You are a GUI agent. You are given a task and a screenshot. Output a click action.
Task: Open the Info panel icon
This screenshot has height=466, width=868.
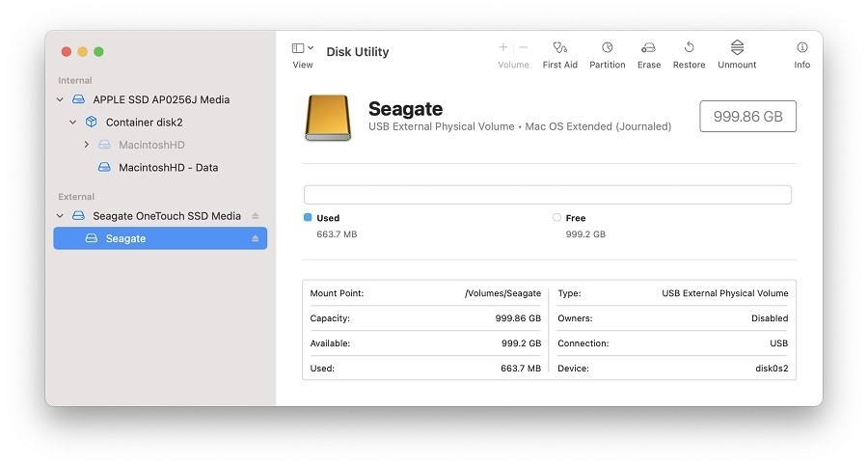click(x=801, y=47)
